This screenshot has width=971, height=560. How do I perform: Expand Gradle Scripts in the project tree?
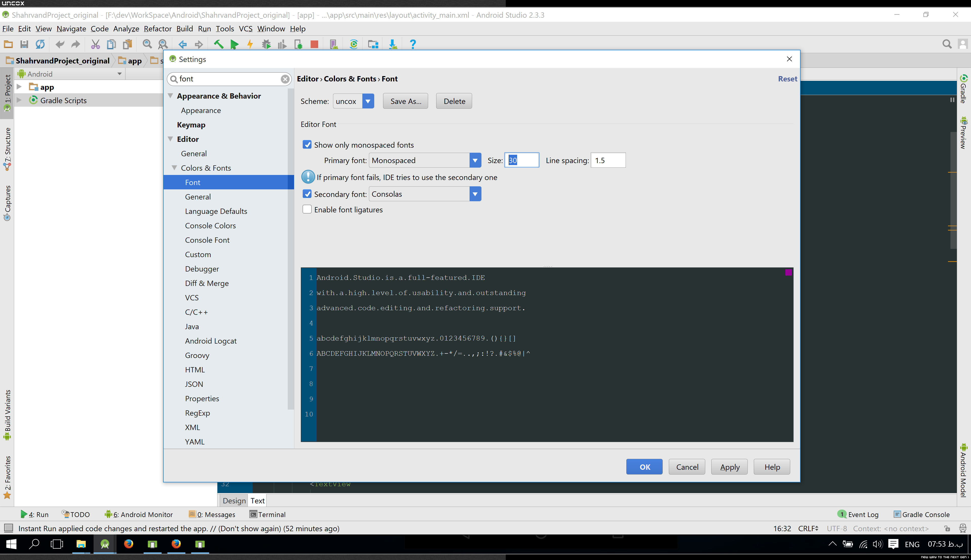click(x=19, y=100)
